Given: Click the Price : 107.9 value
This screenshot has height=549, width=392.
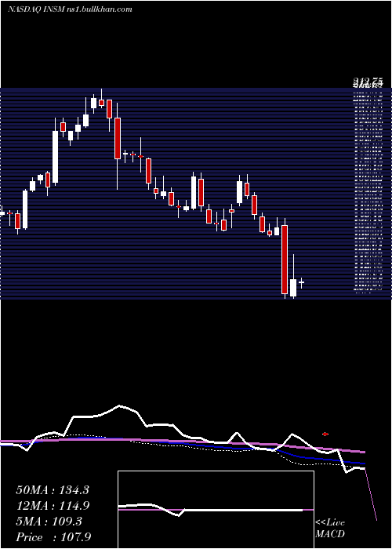Looking at the screenshot, I should (53, 537).
